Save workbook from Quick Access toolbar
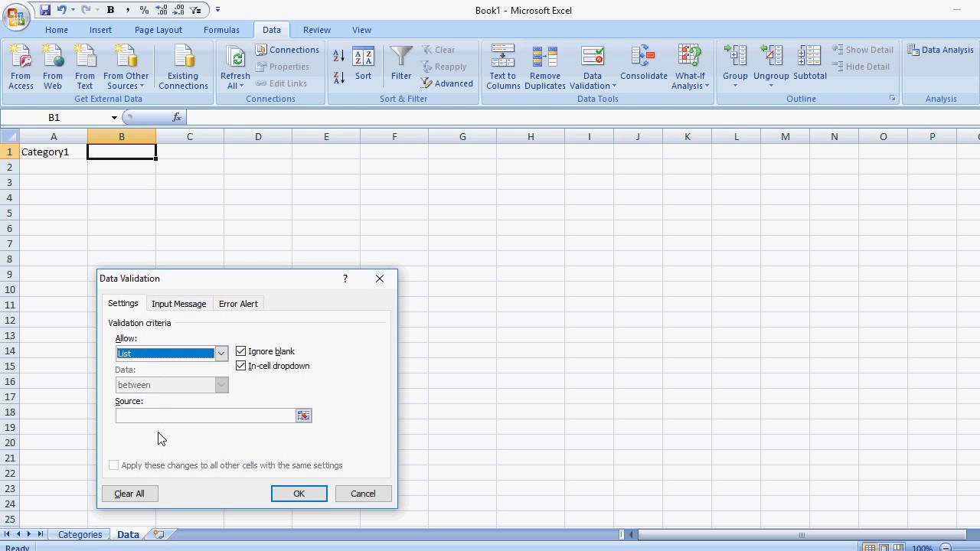Viewport: 980px width, 551px height. coord(45,10)
